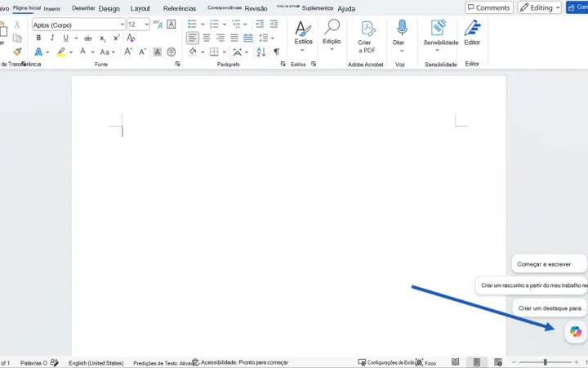
Task: Click the borders icon
Action: point(214,52)
